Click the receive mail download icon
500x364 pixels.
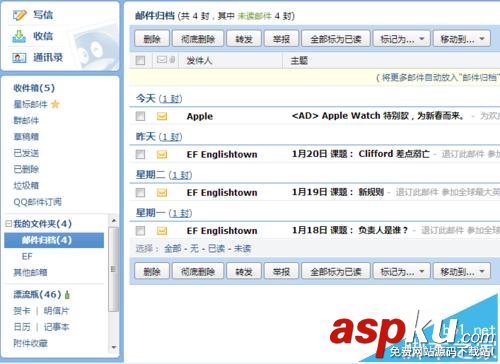tap(19, 36)
